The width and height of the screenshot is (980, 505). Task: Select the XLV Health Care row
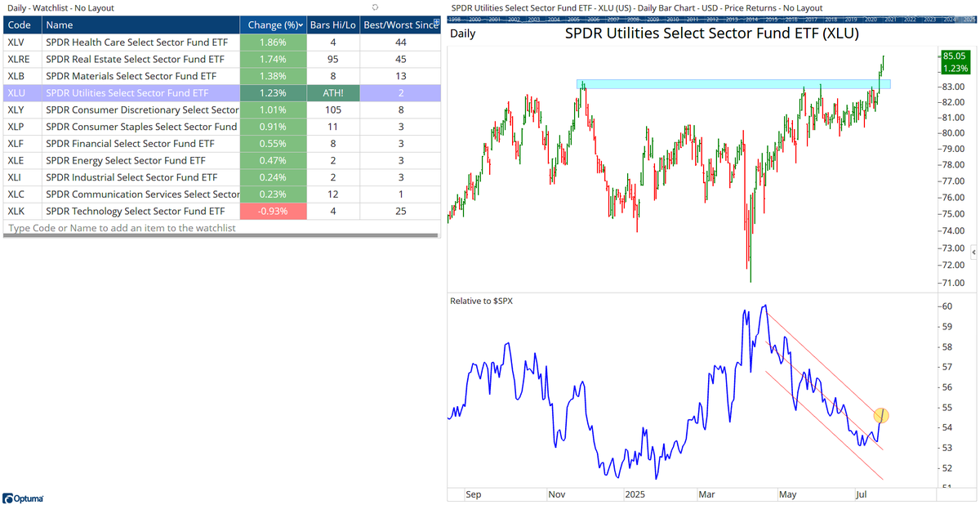[221, 42]
